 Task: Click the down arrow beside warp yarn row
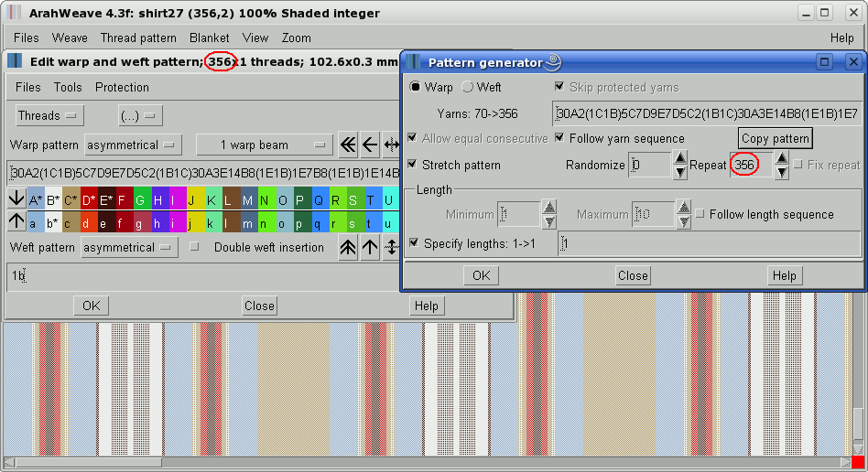tap(16, 198)
